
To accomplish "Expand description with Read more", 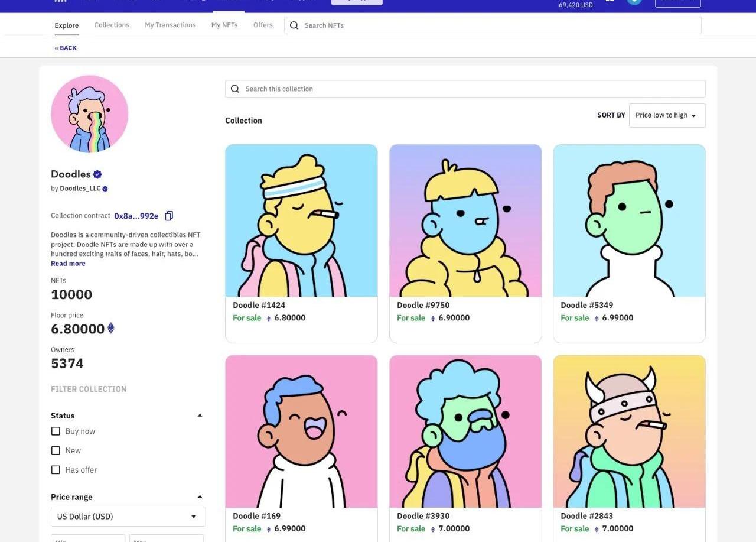I will coord(68,264).
